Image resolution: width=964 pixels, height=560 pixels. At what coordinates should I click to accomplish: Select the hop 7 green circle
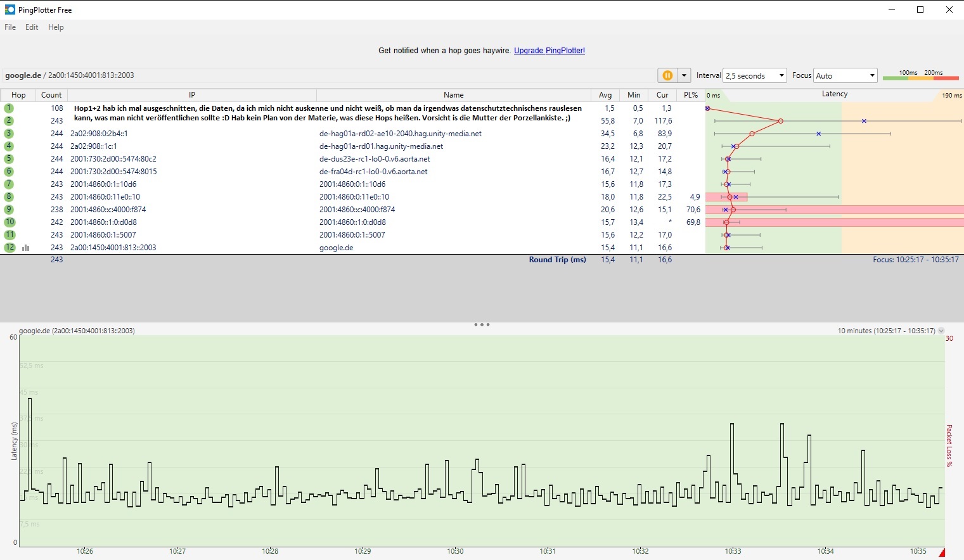pyautogui.click(x=9, y=184)
